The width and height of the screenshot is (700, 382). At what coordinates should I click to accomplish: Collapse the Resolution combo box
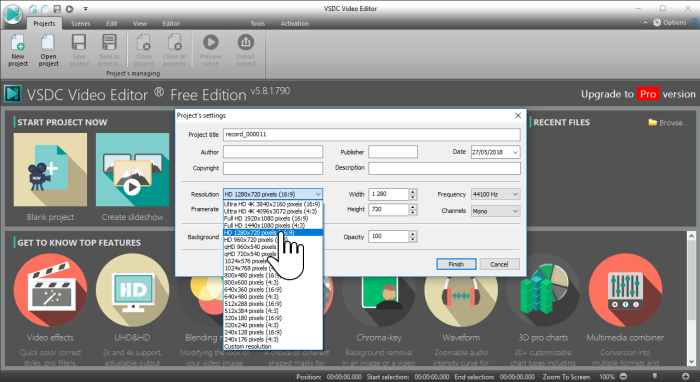(x=318, y=194)
